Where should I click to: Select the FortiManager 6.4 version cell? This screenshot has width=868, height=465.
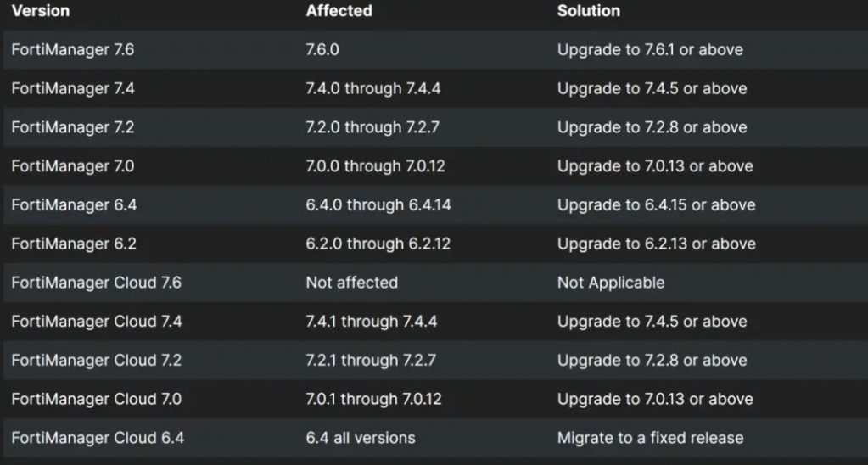pos(73,205)
